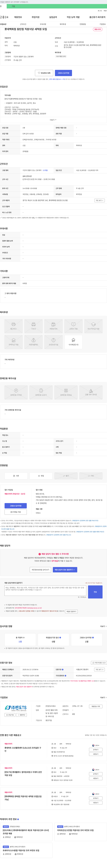Select the 기업 tab in green bar
Image resolution: width=107 pixels, height=868 pixels.
click(13, 6)
